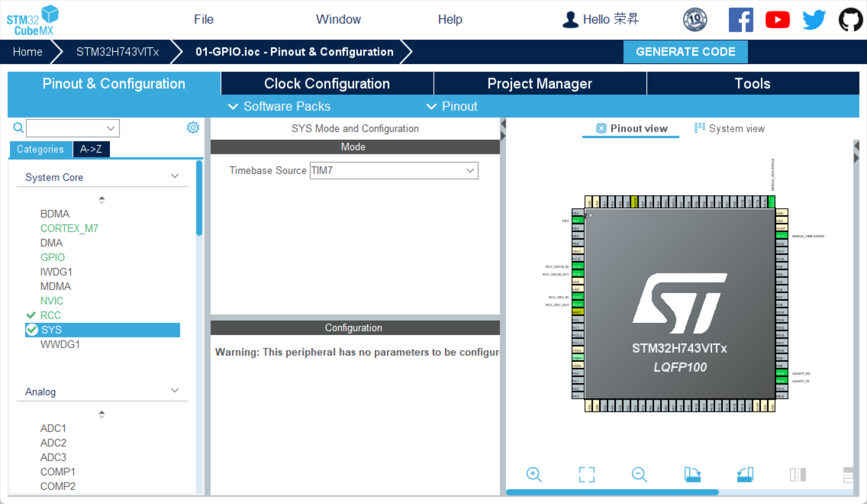This screenshot has height=504, width=867.
Task: Click the horizontal scrollbar under the pinout view
Action: click(x=612, y=492)
